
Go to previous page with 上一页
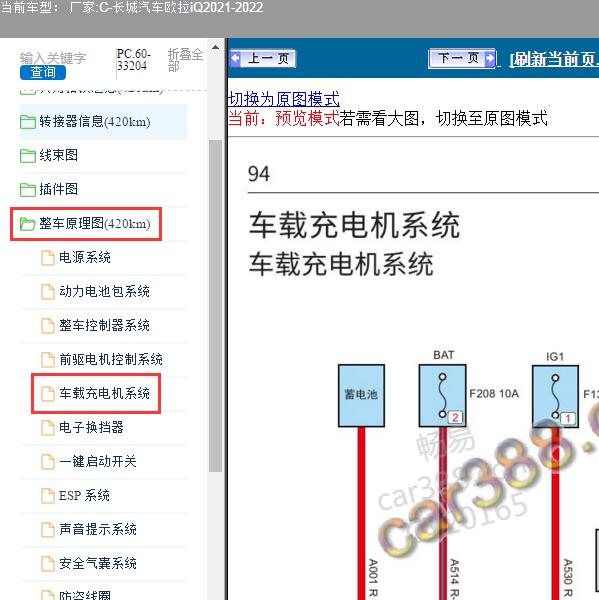263,59
